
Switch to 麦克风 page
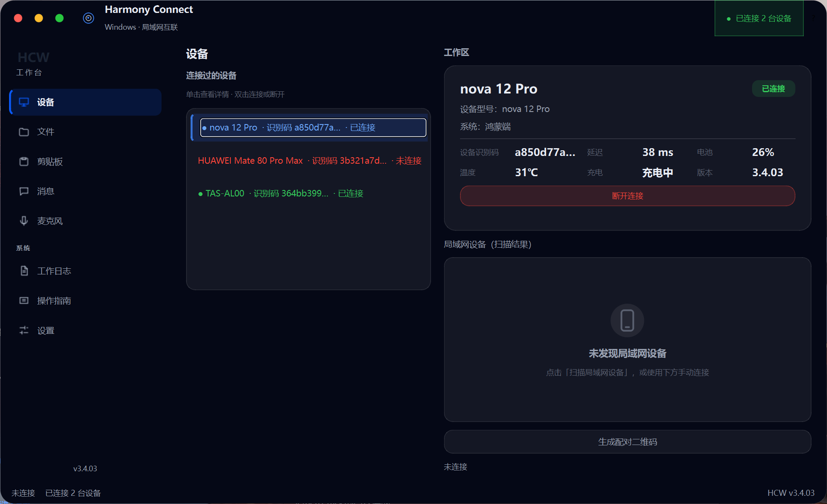(x=85, y=221)
